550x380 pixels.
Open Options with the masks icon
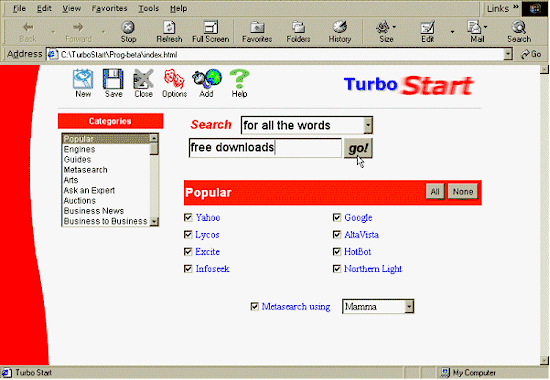pyautogui.click(x=174, y=79)
